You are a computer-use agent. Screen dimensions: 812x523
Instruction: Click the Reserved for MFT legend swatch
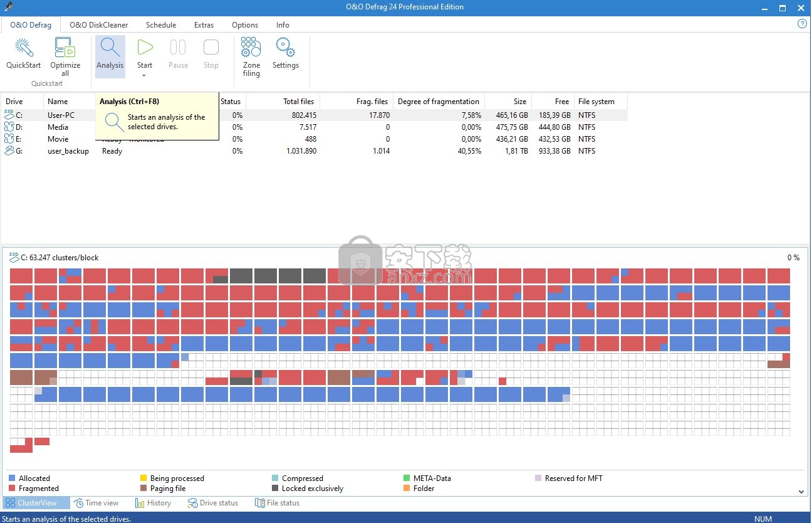coord(538,478)
